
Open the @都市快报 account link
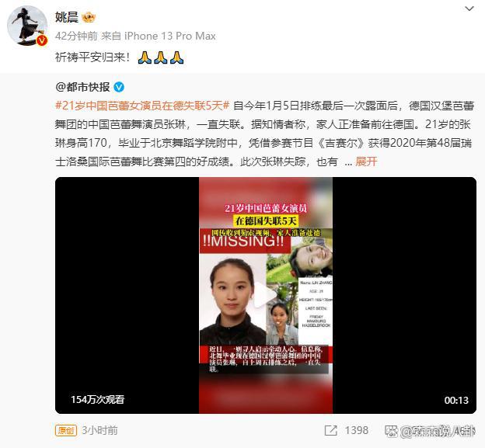(x=82, y=87)
